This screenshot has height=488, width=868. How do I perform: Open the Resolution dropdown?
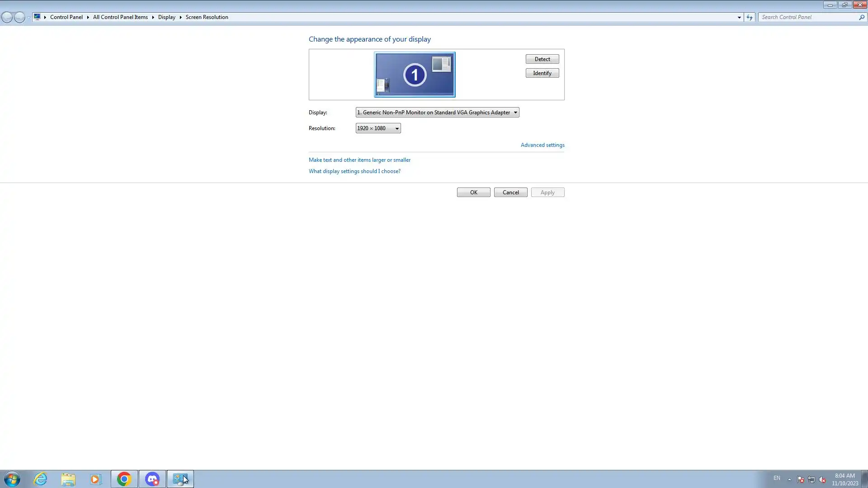pos(378,128)
